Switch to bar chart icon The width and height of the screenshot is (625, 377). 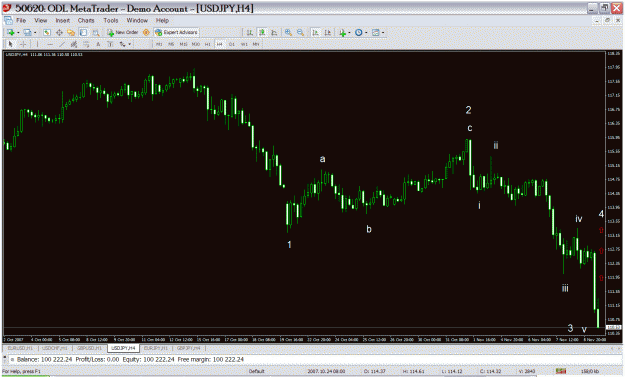[x=250, y=33]
